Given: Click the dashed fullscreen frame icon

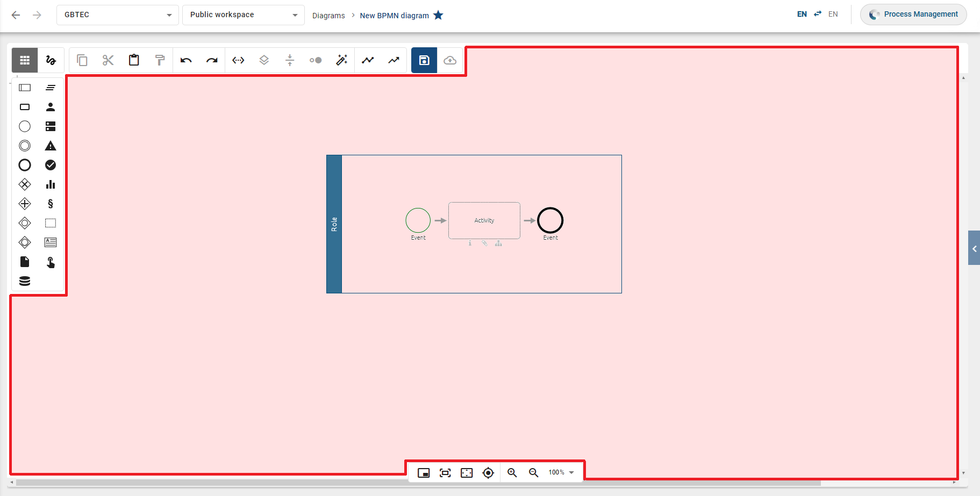Looking at the screenshot, I should pos(467,473).
